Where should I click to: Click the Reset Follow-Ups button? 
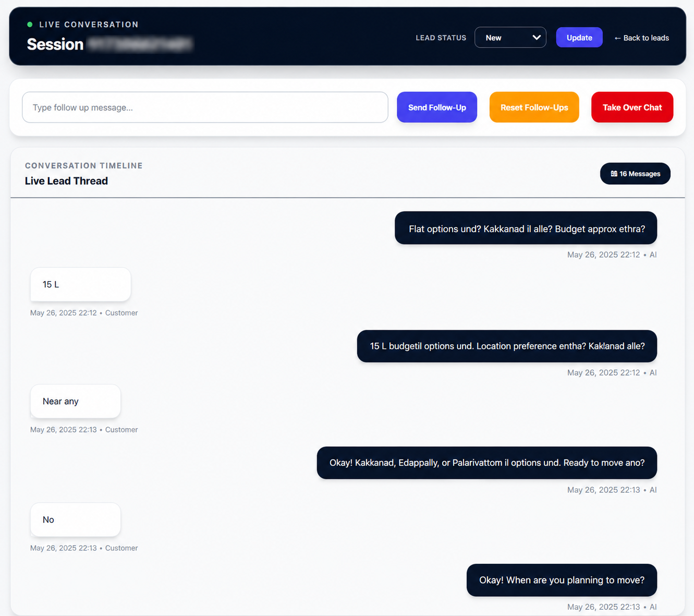(534, 107)
